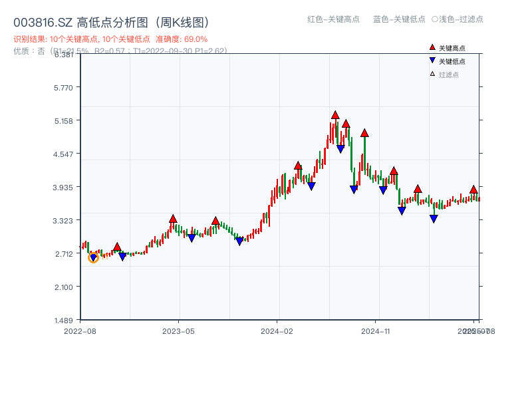Click blue low marker just after 2024-11
The image size is (532, 399).
coord(383,190)
